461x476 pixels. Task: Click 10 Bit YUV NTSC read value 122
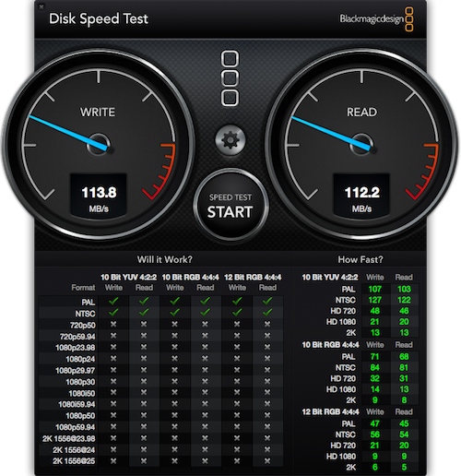[x=404, y=300]
